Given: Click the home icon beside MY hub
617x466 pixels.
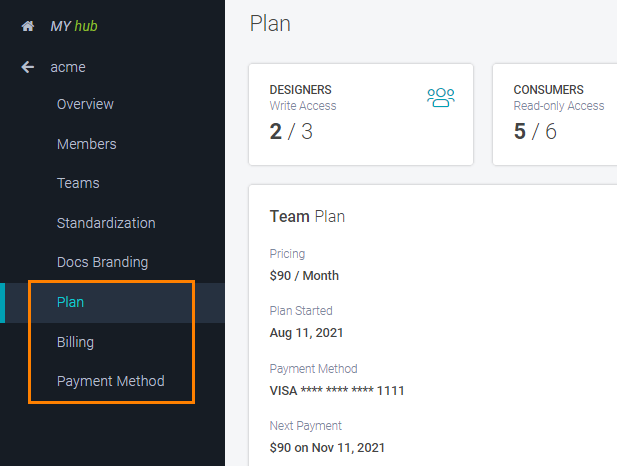Looking at the screenshot, I should click(28, 26).
